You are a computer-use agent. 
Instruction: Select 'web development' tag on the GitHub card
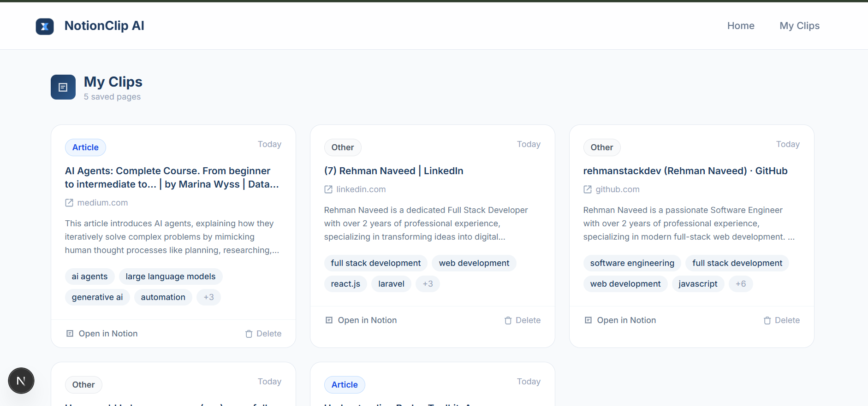point(625,284)
